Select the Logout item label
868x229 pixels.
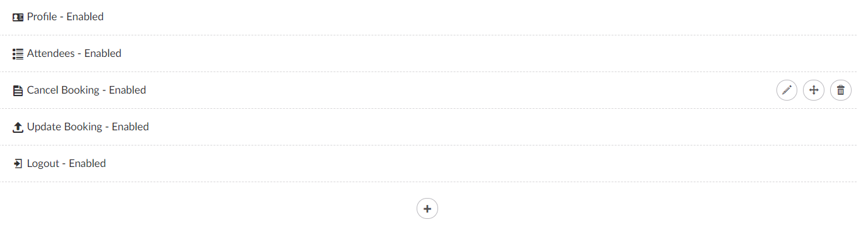[x=43, y=164]
